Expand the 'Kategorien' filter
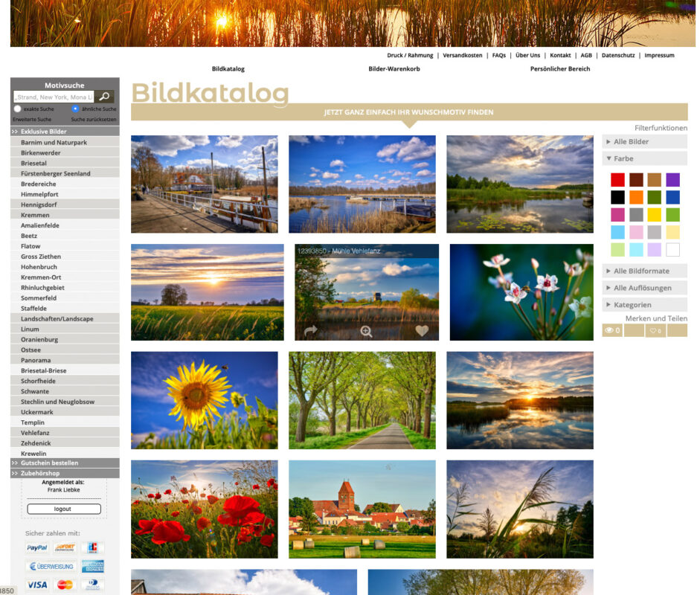The width and height of the screenshot is (700, 595). pyautogui.click(x=645, y=305)
